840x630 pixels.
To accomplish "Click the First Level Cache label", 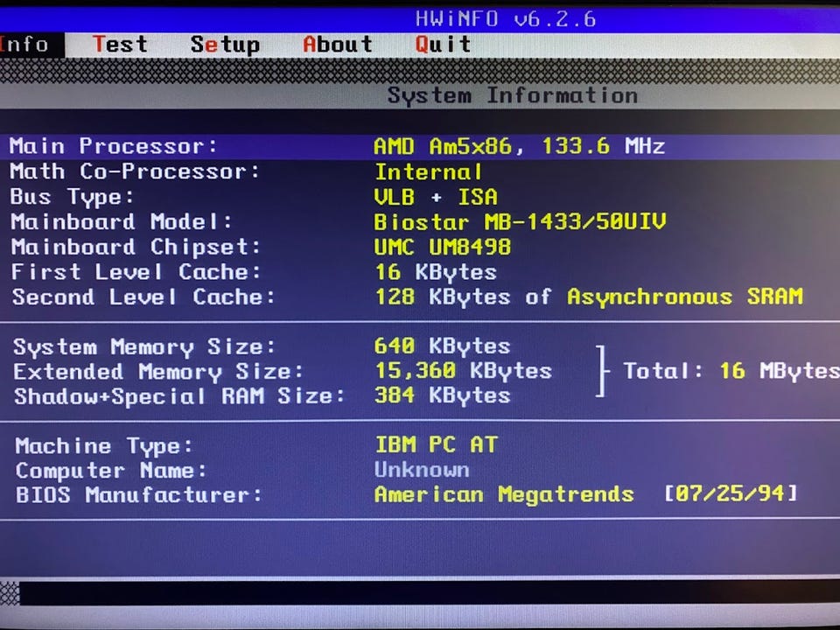I will click(136, 271).
